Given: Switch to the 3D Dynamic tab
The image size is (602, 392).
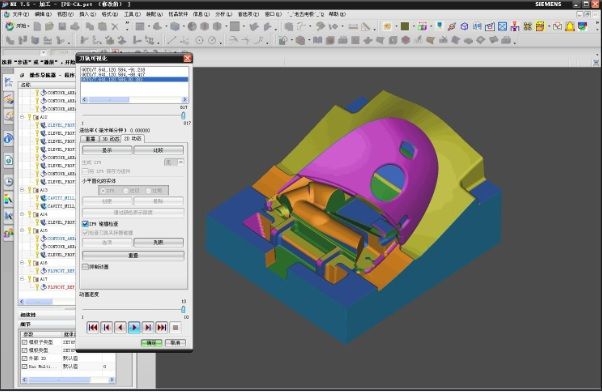Looking at the screenshot, I should tap(110, 139).
